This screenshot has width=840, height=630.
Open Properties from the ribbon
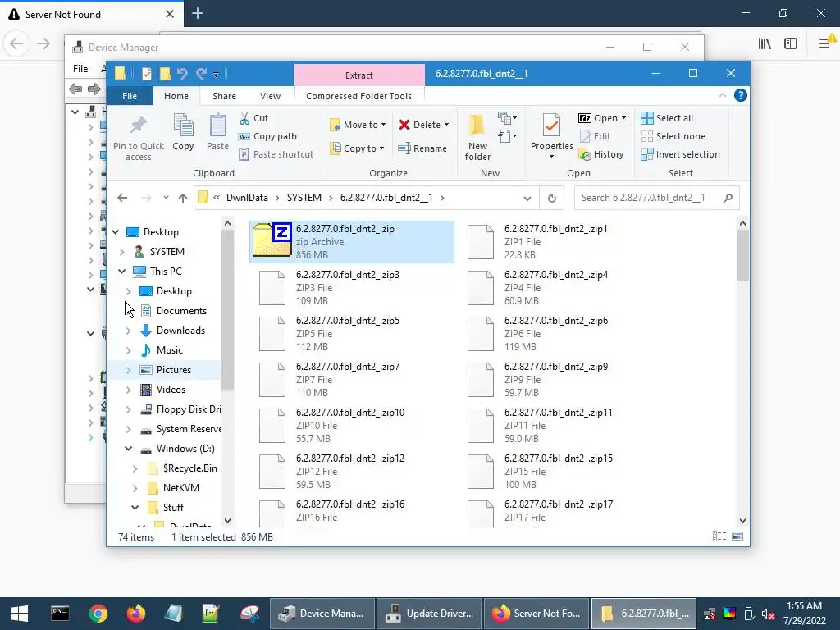(552, 136)
